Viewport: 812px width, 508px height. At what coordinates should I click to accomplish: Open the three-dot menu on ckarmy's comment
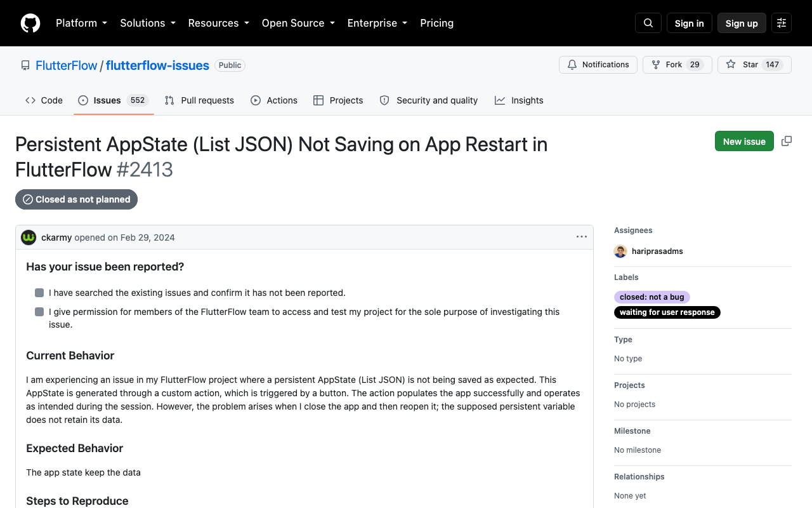click(582, 237)
